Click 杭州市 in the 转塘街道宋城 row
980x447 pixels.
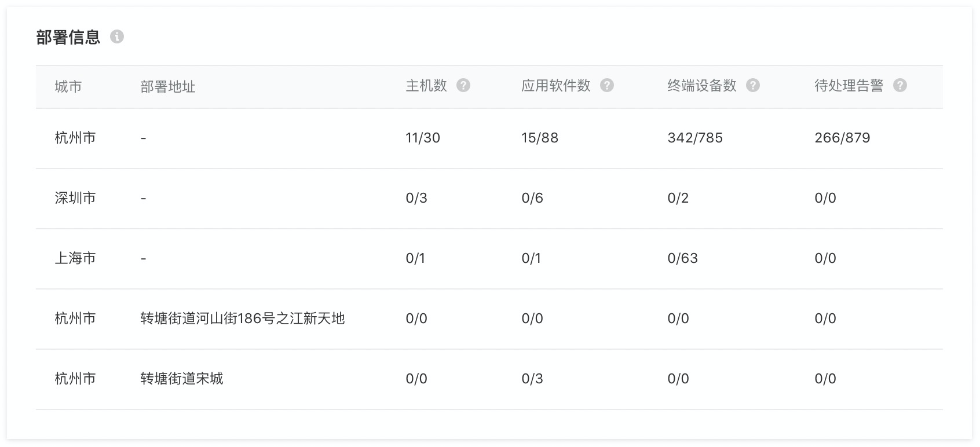75,379
